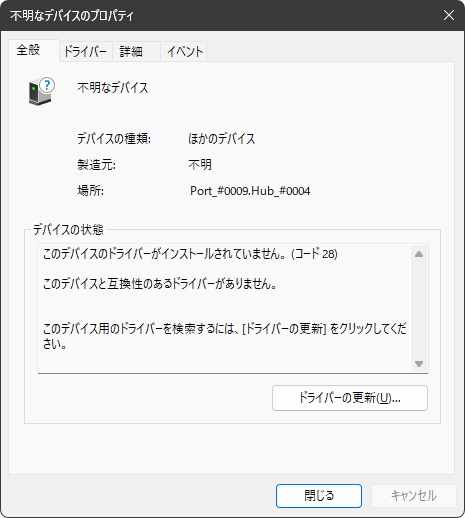Click the 不明なデバイス device name text
This screenshot has width=465, height=518.
[113, 88]
